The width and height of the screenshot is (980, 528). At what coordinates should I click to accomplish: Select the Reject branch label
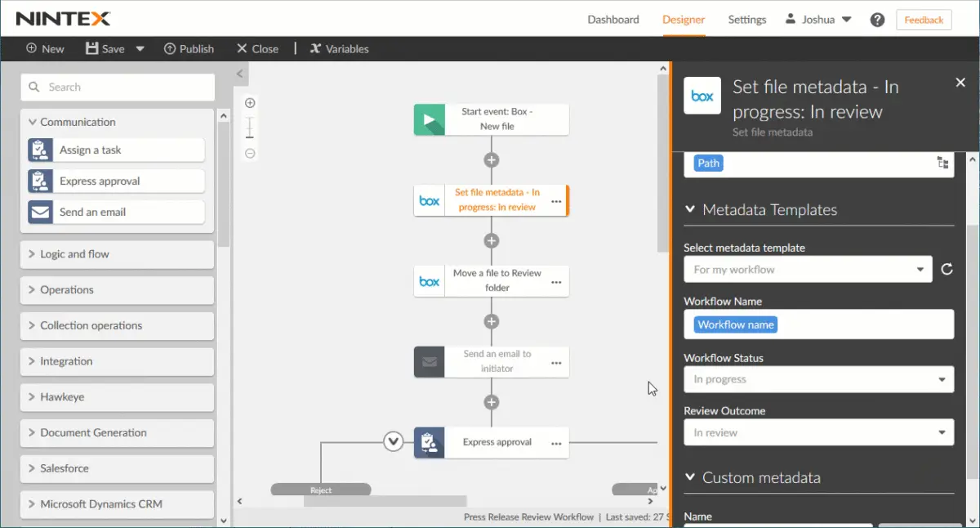[x=321, y=490]
